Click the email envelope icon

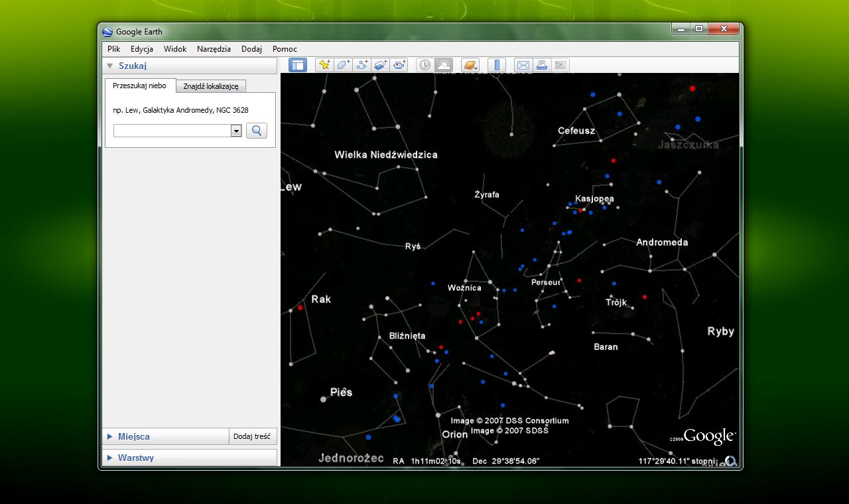tap(523, 65)
